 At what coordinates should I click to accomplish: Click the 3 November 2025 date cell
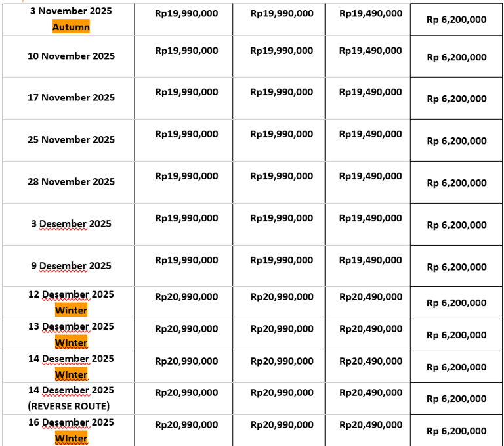click(71, 11)
